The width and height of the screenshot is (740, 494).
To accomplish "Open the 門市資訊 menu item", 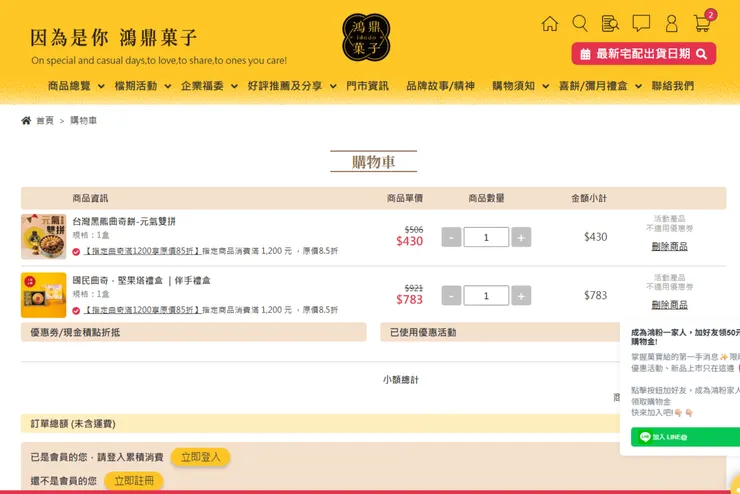I will pyautogui.click(x=367, y=86).
